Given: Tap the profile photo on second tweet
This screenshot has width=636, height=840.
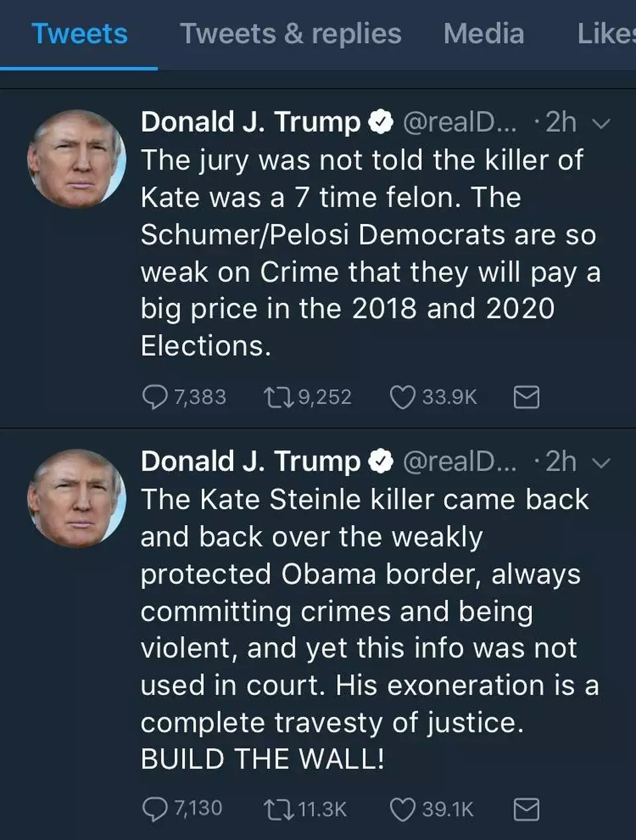Looking at the screenshot, I should click(76, 499).
